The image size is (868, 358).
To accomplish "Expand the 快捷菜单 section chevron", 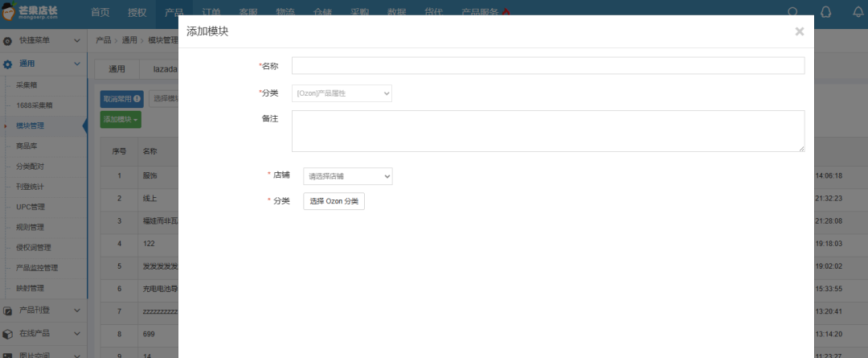I will click(x=77, y=41).
